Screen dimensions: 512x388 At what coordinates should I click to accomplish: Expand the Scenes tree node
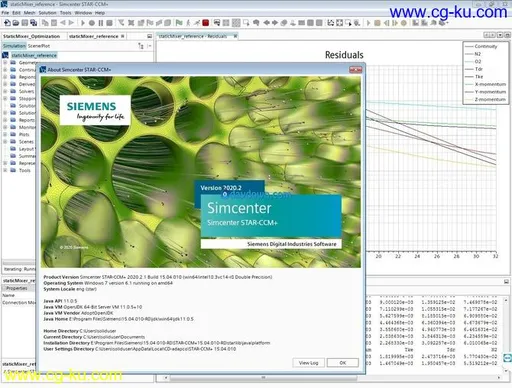[5, 141]
